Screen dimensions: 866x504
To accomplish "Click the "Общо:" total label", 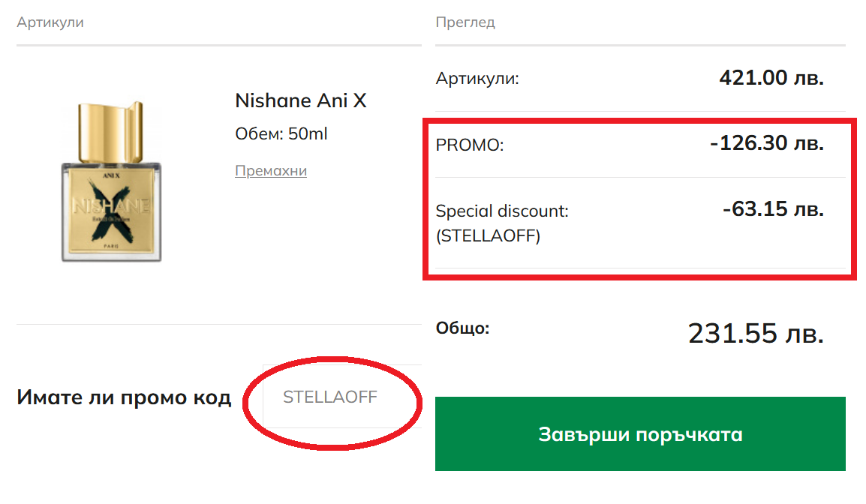I will point(462,328).
